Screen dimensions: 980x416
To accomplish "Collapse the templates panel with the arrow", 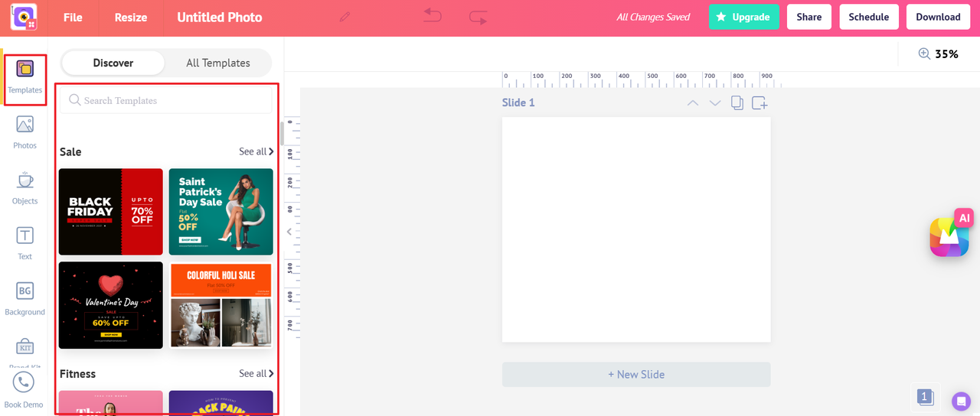I will click(x=289, y=231).
